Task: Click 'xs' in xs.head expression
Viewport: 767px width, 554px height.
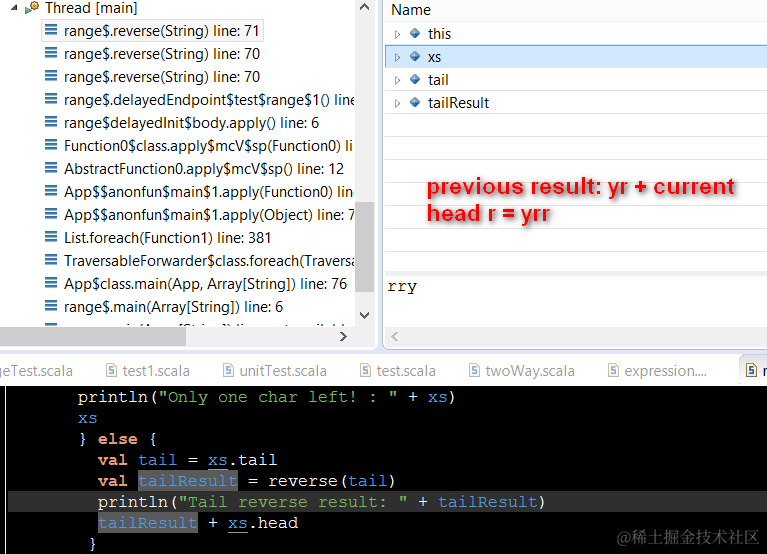Action: [238, 523]
